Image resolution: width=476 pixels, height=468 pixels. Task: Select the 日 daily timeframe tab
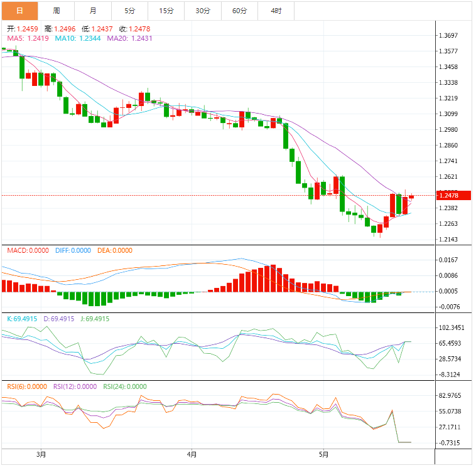coord(19,11)
